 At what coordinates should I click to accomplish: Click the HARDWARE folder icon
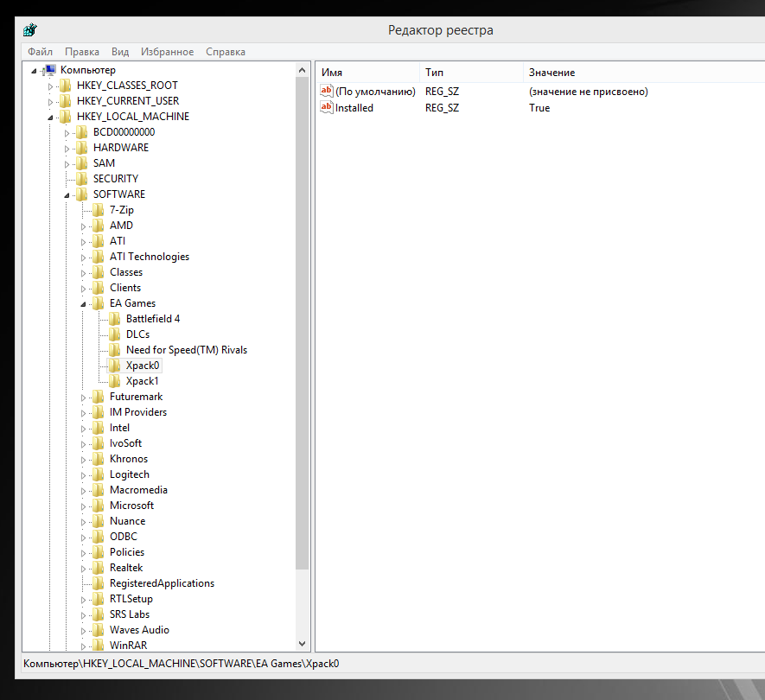82,148
